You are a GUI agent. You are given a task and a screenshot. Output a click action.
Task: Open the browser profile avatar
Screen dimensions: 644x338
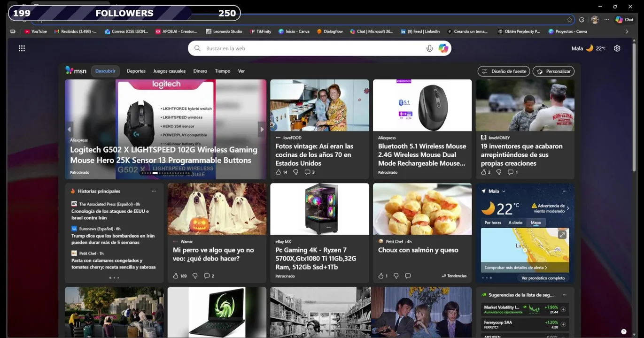595,20
